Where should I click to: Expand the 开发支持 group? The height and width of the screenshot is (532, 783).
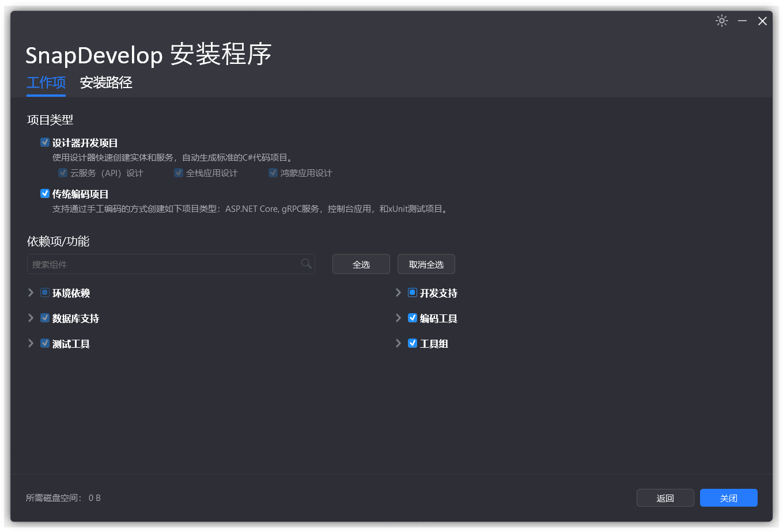click(398, 292)
